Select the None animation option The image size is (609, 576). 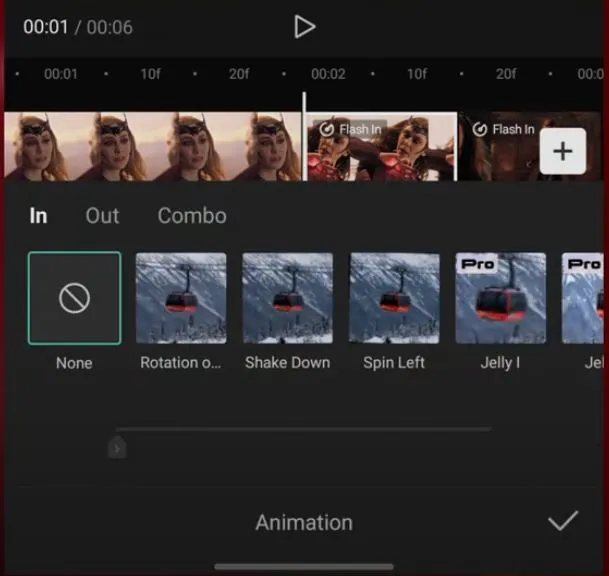pyautogui.click(x=74, y=298)
